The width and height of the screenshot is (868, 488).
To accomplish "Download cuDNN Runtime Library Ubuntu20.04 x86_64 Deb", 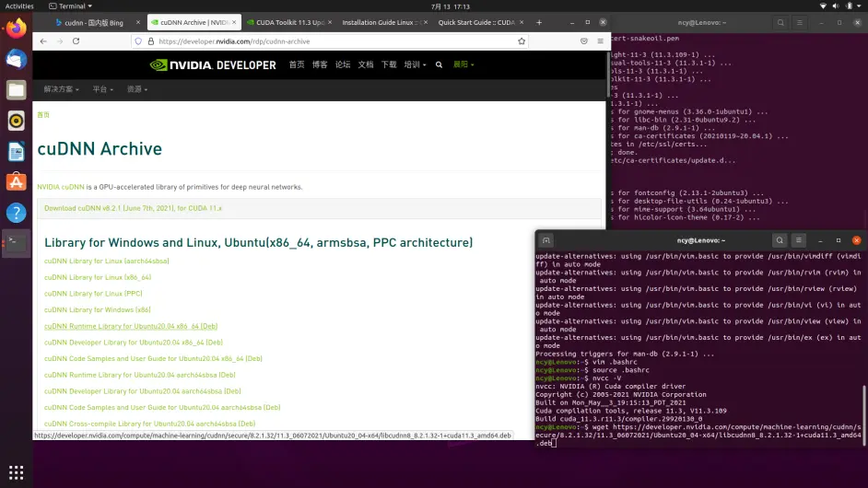I will coord(131,326).
